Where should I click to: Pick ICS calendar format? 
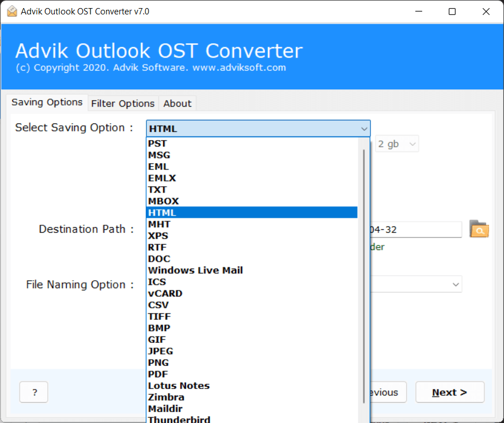tap(252, 282)
